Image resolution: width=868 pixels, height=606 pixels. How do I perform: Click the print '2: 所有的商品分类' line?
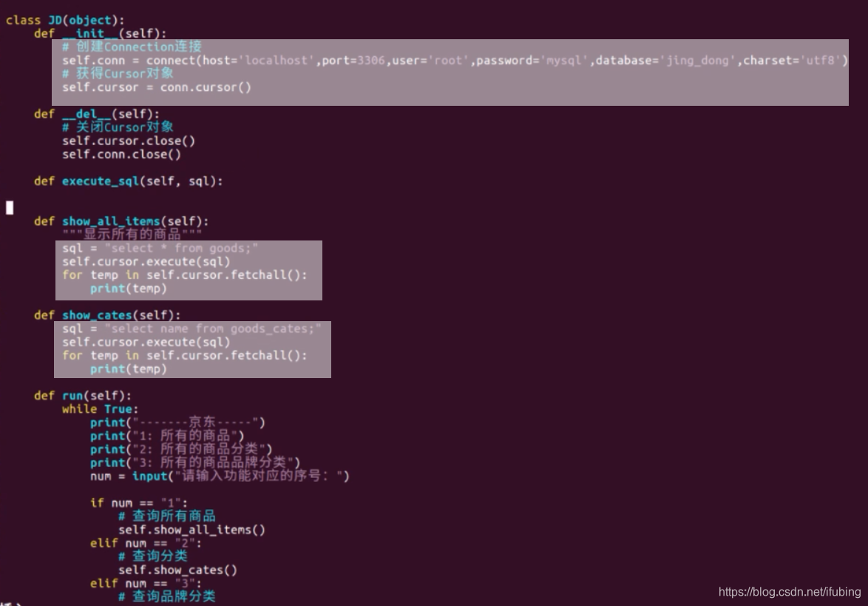pyautogui.click(x=181, y=449)
